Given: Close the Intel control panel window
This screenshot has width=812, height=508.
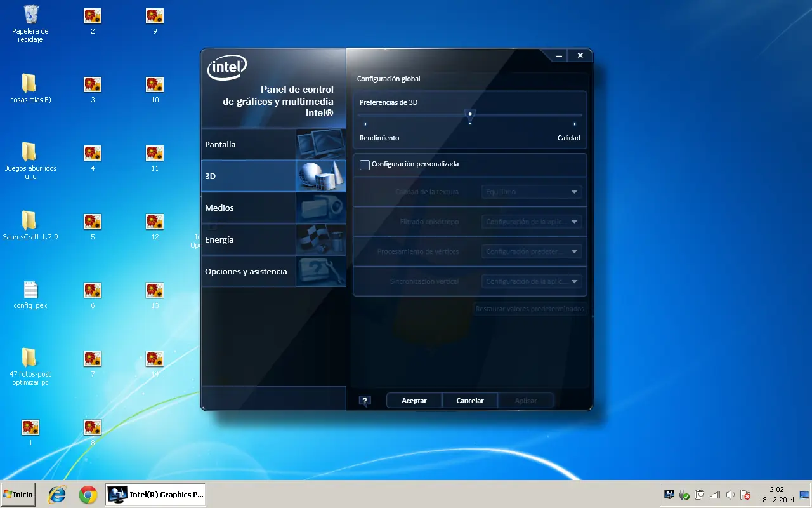Looking at the screenshot, I should click(x=580, y=56).
